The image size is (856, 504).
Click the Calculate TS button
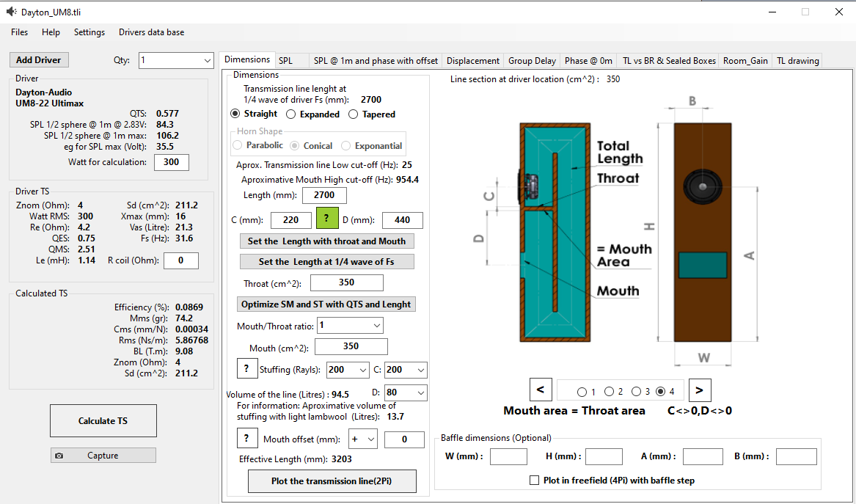103,420
